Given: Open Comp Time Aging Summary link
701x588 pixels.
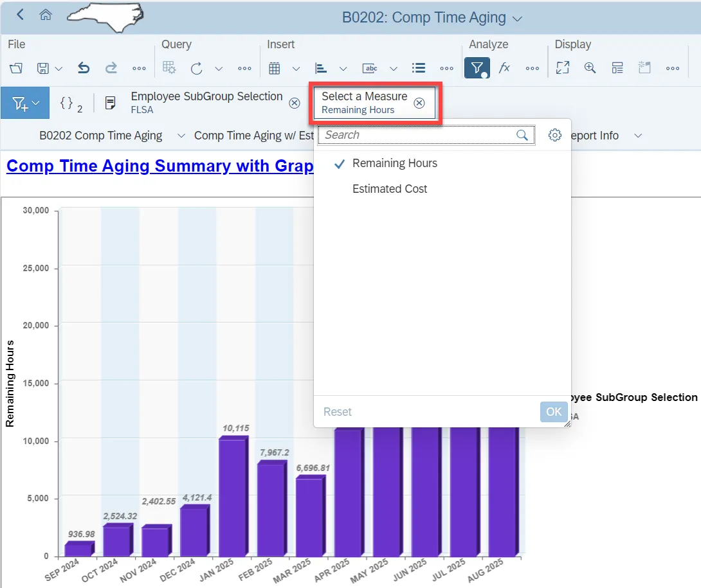Looking at the screenshot, I should click(x=159, y=166).
